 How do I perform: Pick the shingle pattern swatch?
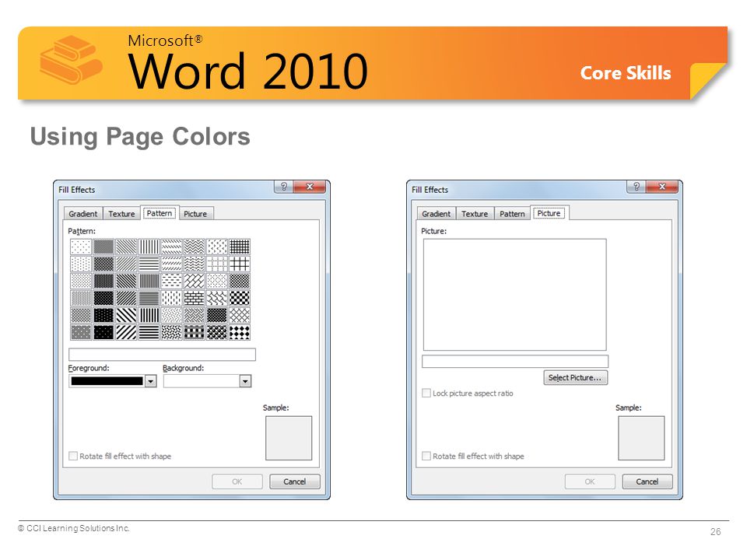tap(217, 298)
